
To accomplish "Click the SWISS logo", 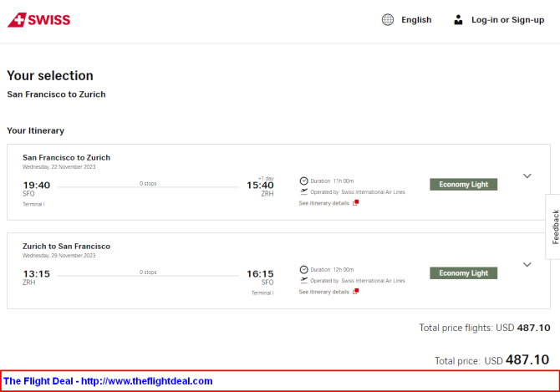I will 39,20.
